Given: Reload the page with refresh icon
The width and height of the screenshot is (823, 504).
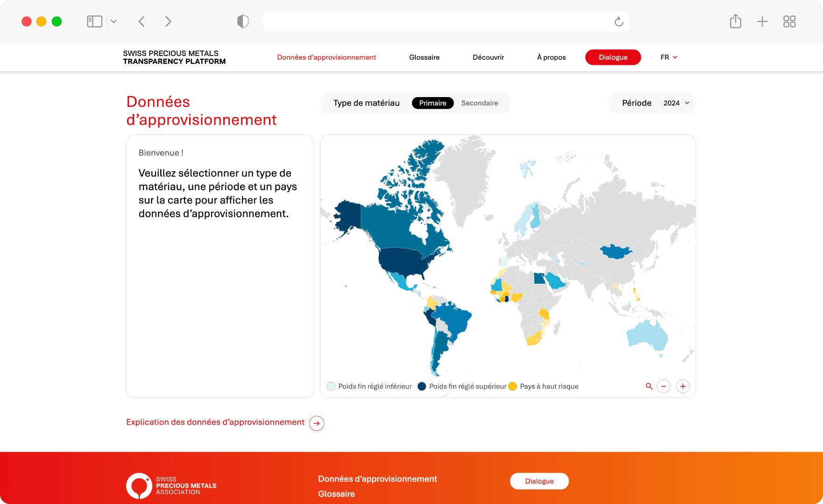Looking at the screenshot, I should coord(619,22).
